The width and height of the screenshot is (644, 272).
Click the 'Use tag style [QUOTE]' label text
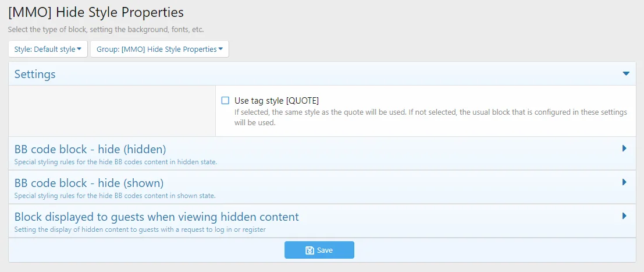276,101
